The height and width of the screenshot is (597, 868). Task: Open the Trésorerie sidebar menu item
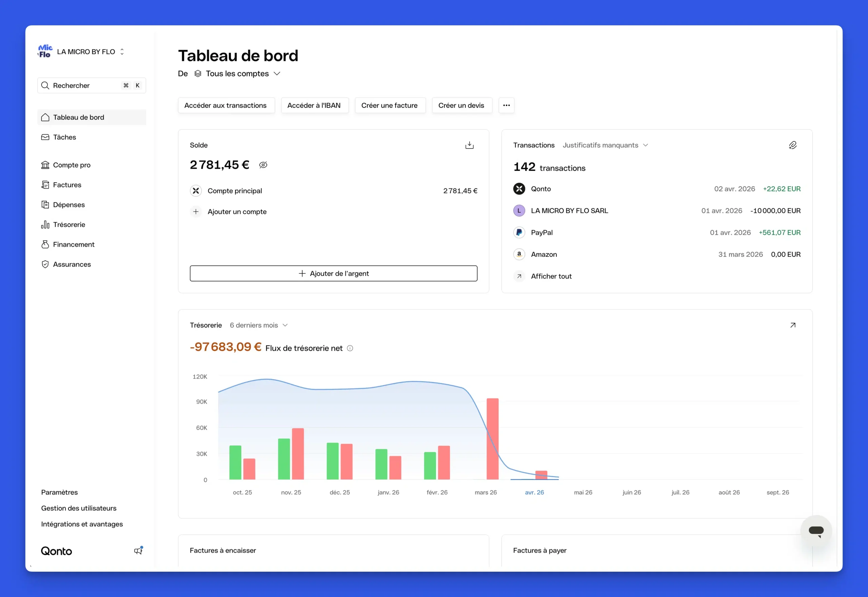[x=69, y=224]
